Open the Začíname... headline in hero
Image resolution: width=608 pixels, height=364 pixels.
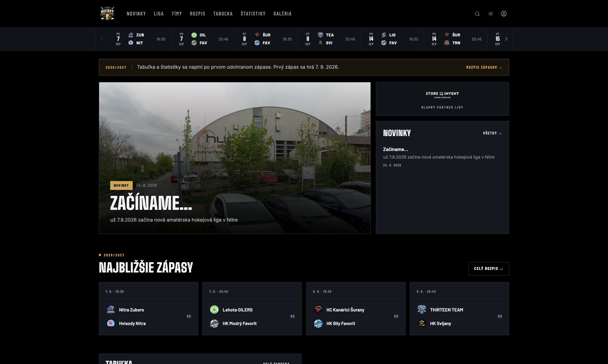pyautogui.click(x=151, y=203)
